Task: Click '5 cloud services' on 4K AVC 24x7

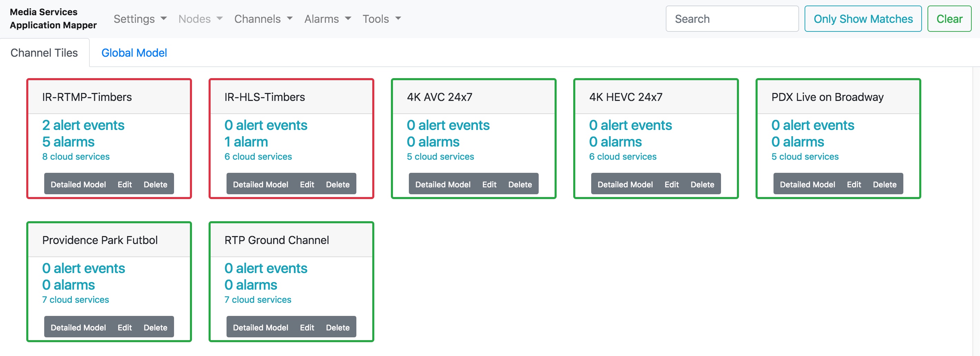Action: pos(440,157)
